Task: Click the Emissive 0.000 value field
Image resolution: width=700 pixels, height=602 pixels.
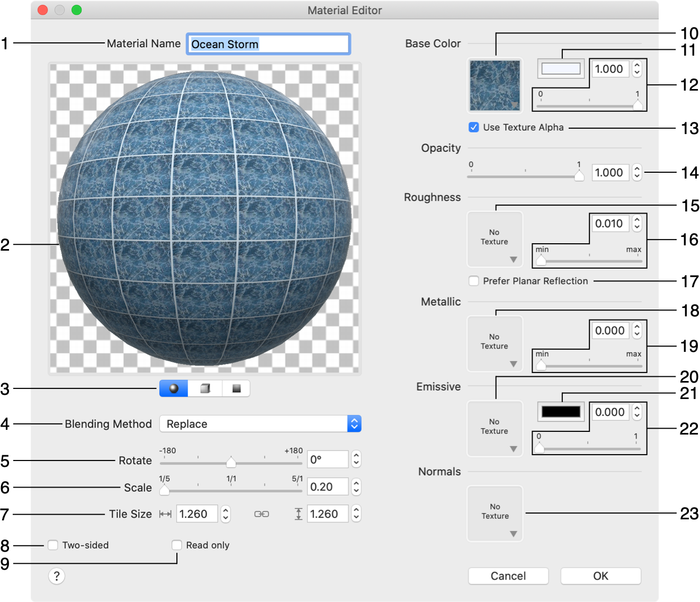Action: pyautogui.click(x=611, y=412)
